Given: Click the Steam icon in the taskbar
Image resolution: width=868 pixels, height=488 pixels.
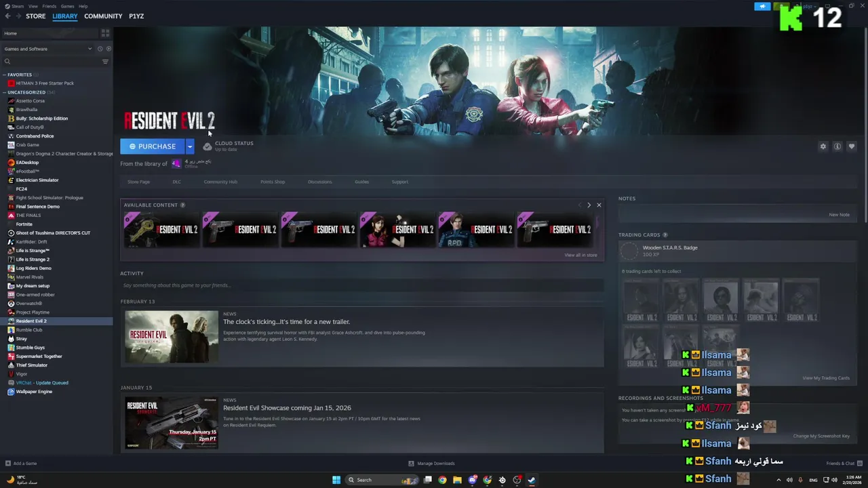Looking at the screenshot, I should click(x=532, y=480).
